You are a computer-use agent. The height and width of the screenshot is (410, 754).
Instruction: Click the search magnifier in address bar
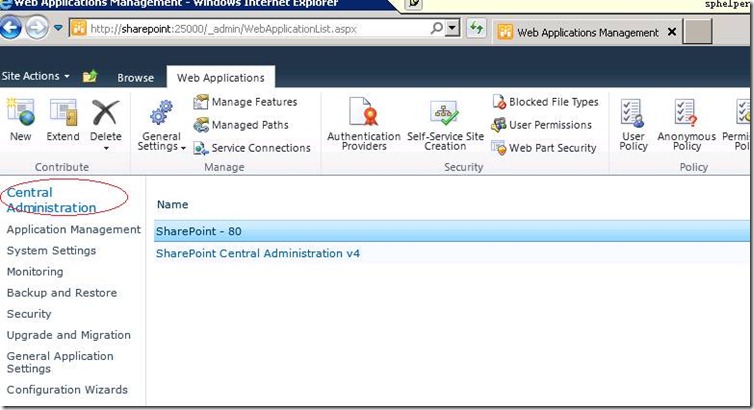[437, 28]
